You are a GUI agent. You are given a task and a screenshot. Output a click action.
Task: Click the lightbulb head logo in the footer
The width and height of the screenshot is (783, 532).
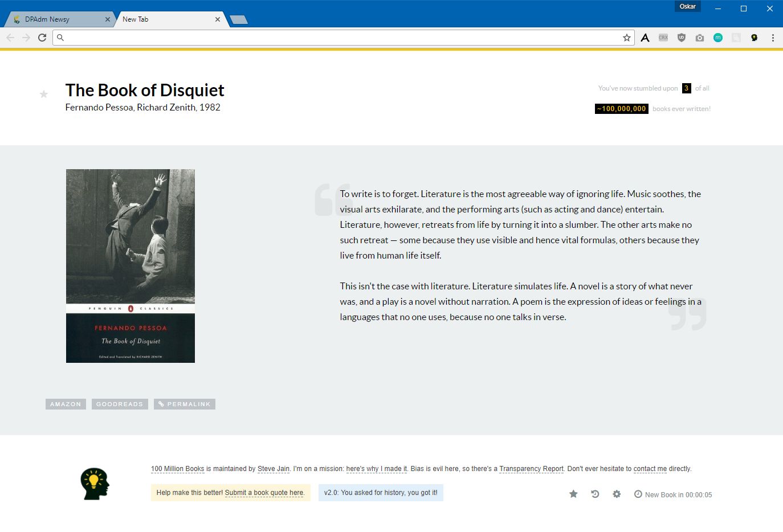95,484
